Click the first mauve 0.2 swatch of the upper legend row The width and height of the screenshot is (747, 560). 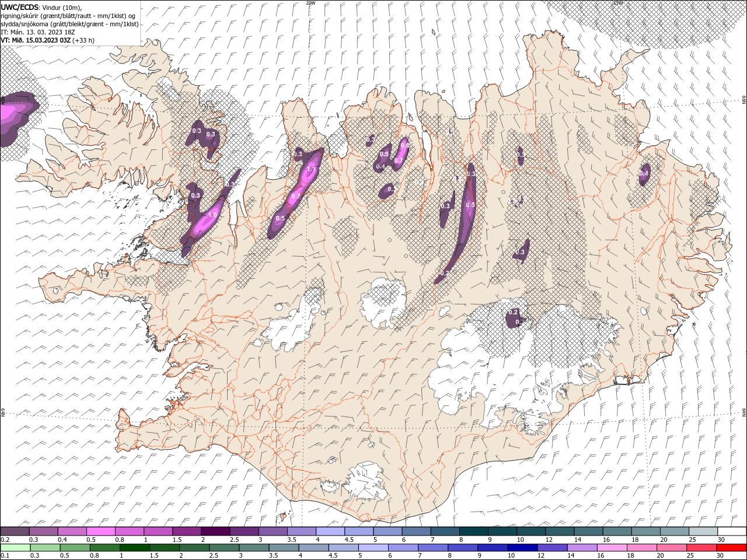tap(15, 531)
